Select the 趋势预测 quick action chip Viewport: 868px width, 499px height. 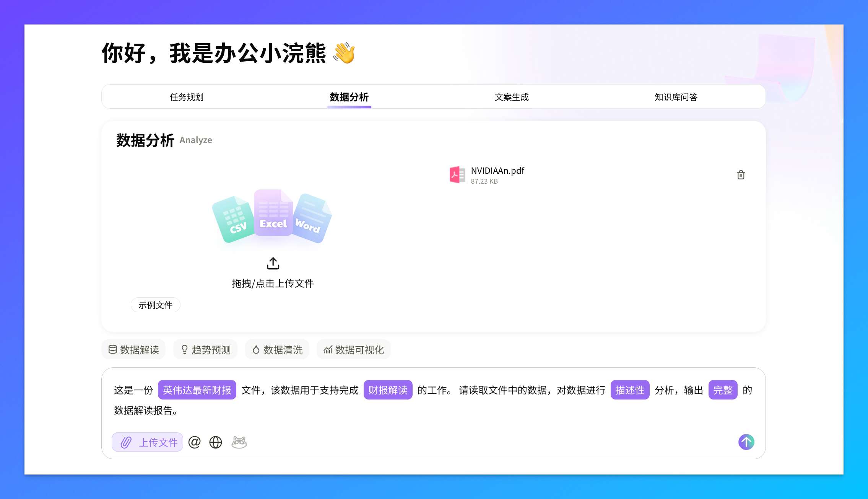[x=205, y=349]
